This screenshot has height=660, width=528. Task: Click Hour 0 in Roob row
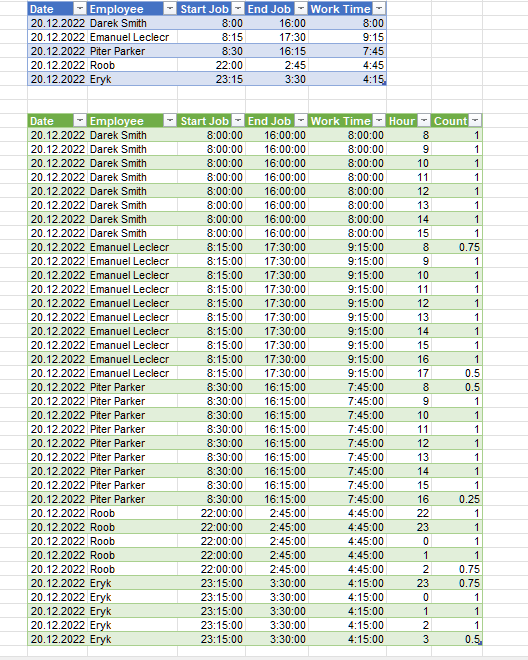point(409,541)
